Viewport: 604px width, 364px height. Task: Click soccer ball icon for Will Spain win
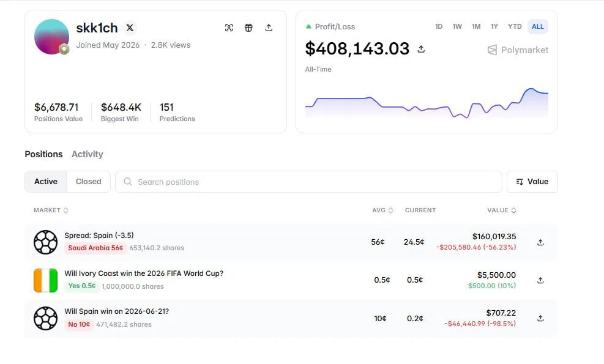pos(45,318)
